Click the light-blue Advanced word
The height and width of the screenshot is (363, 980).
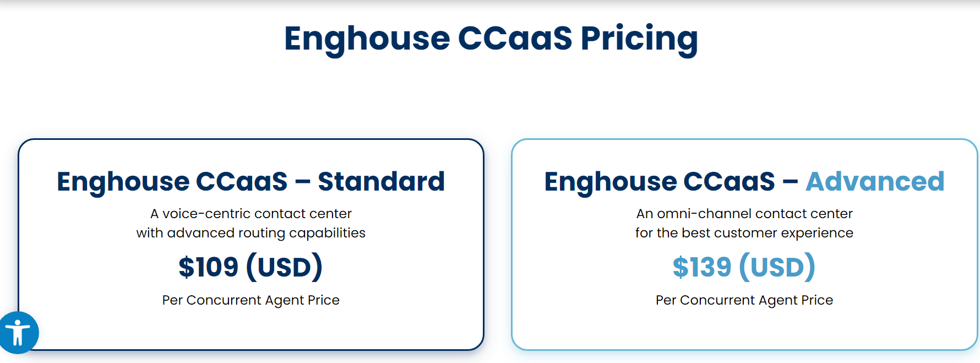874,181
